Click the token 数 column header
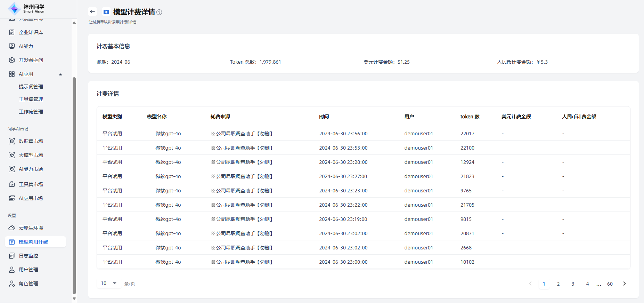Image resolution: width=644 pixels, height=303 pixels. click(470, 117)
